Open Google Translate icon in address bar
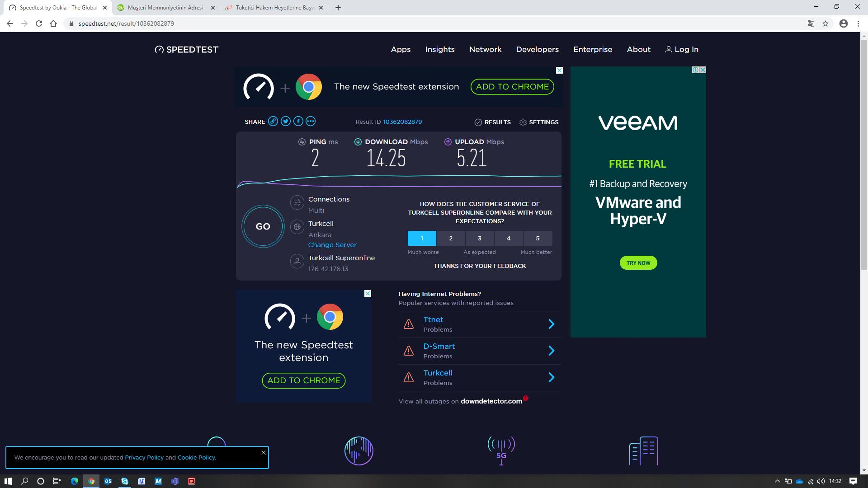868x488 pixels. 811,23
